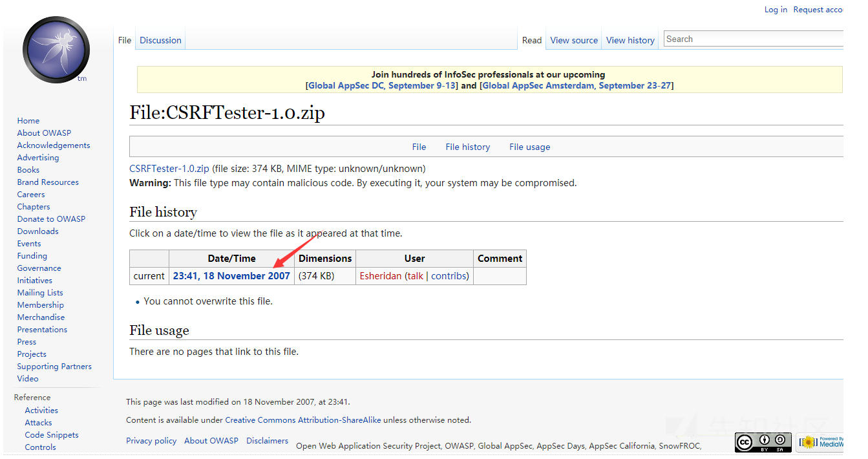Click Donate to OWASP in the sidebar
This screenshot has height=459, width=868.
coord(51,219)
